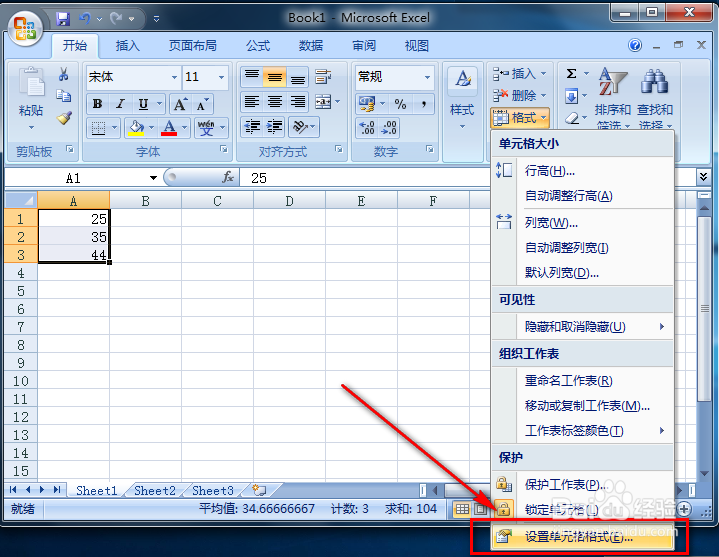Increase the cell indent
The image size is (719, 557).
[x=274, y=127]
